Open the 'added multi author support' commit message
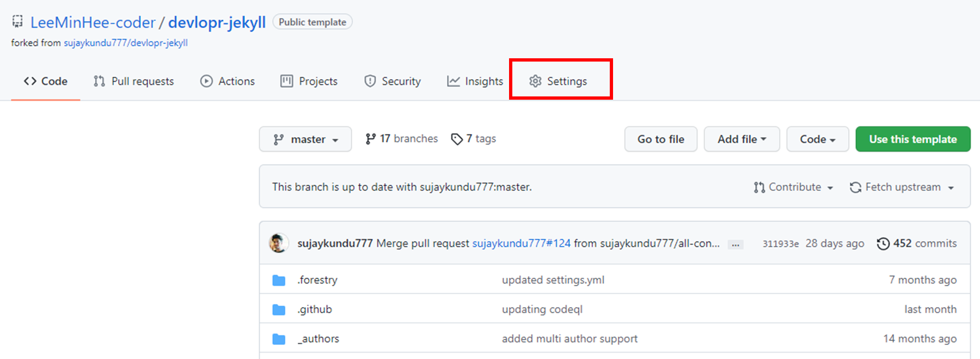Viewport: 980px width, 359px height. tap(569, 339)
